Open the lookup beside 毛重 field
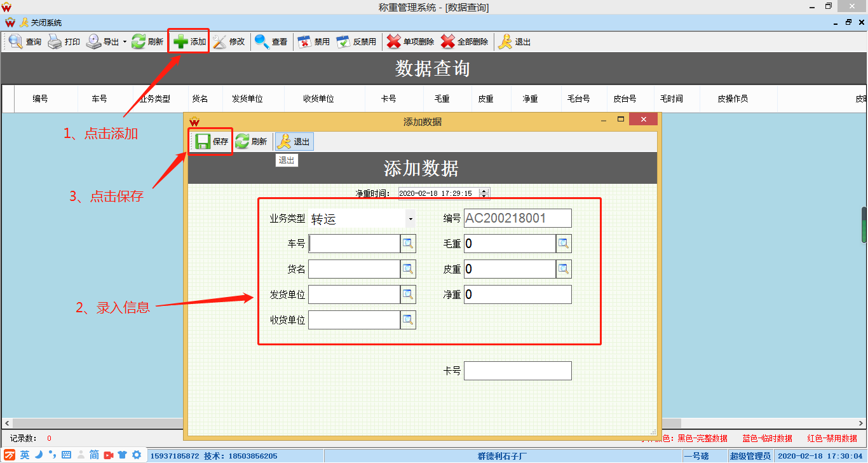This screenshot has height=463, width=868. (564, 244)
